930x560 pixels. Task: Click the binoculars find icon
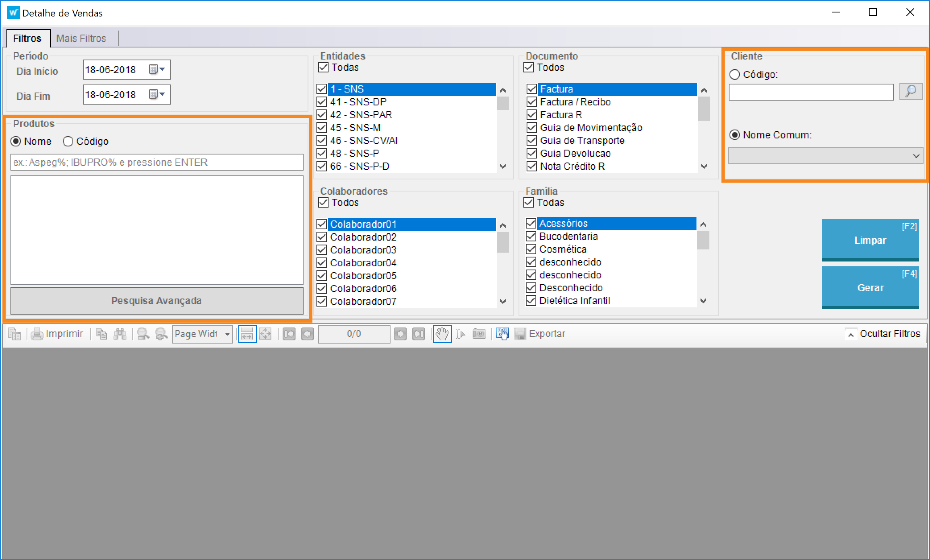pyautogui.click(x=120, y=334)
